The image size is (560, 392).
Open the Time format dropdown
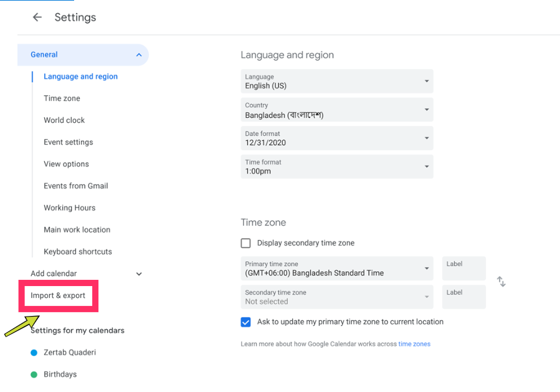coord(337,166)
